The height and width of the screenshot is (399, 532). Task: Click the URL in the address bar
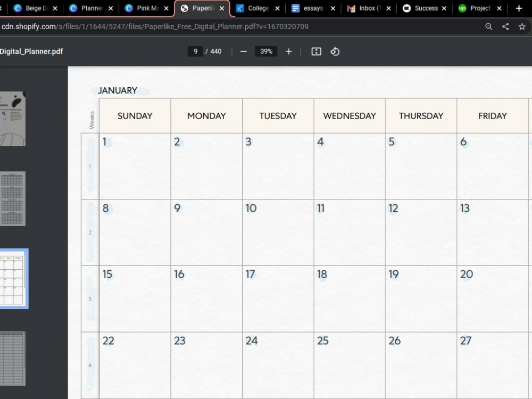[x=155, y=27]
